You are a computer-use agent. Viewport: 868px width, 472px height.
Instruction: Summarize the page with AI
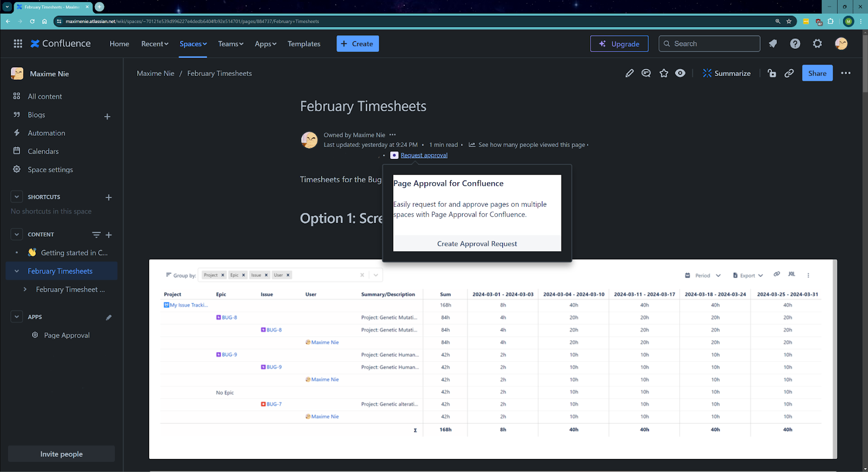726,73
